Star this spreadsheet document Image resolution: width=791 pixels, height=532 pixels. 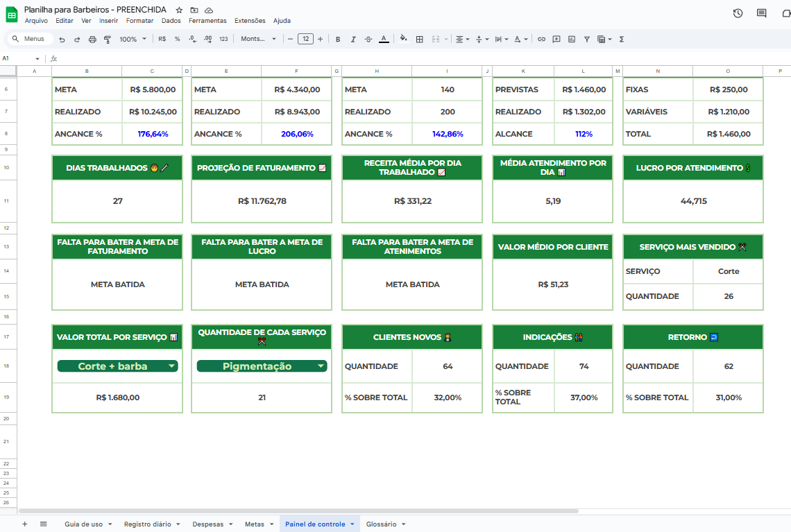[x=180, y=10]
